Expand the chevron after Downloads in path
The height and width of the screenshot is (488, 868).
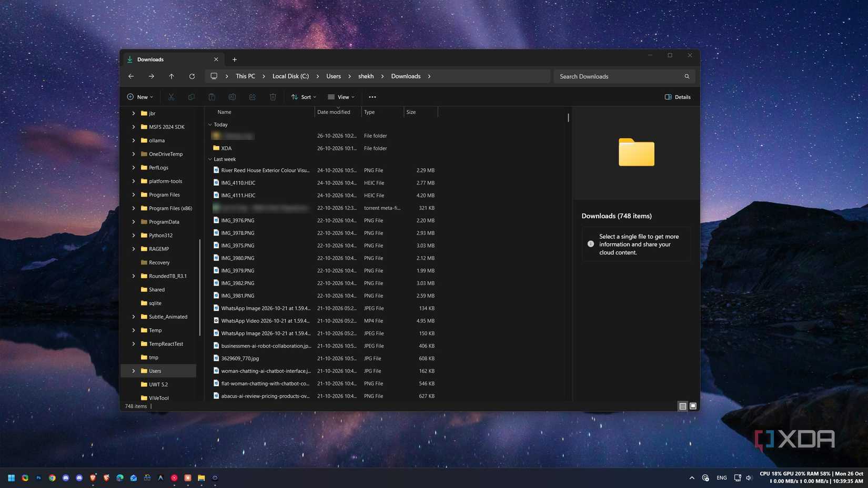coord(429,76)
